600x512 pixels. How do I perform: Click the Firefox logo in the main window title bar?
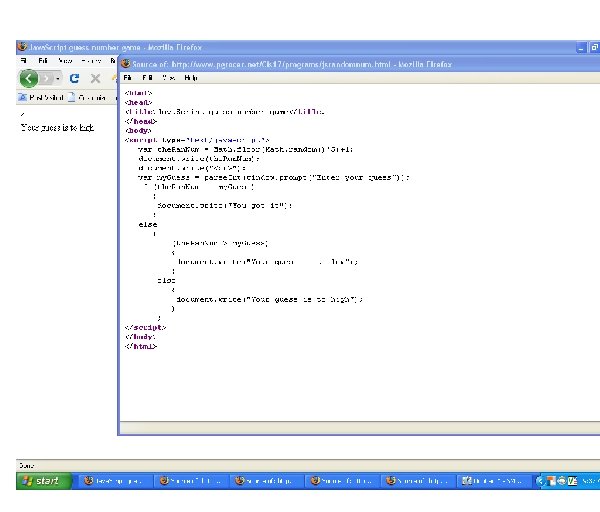[23, 47]
